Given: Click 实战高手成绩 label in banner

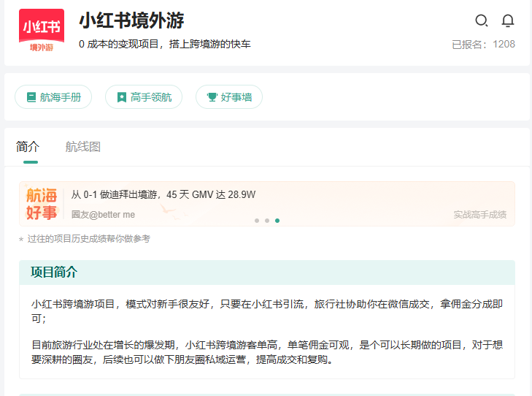Looking at the screenshot, I should coord(480,215).
